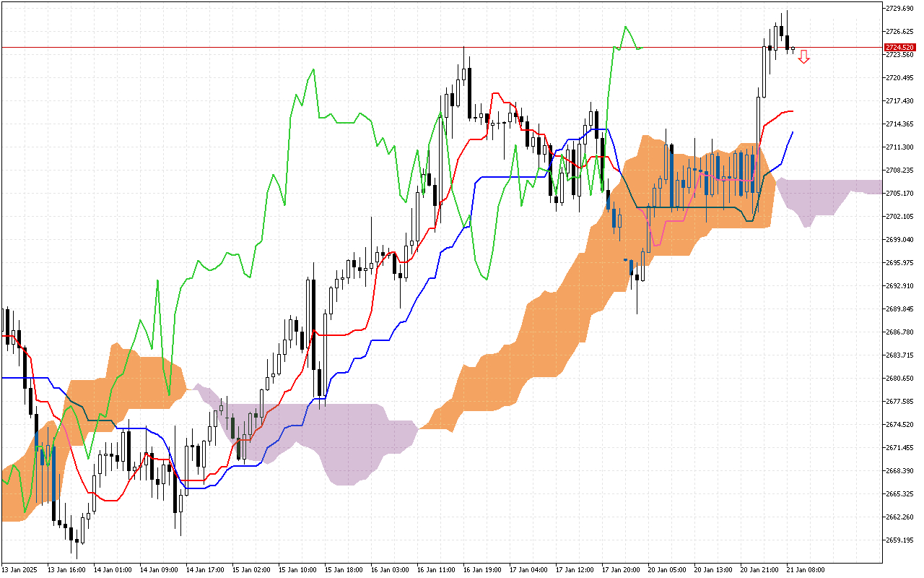Click the 16 Jan 11:00 time label
This screenshot has width=924, height=578.
(437, 570)
